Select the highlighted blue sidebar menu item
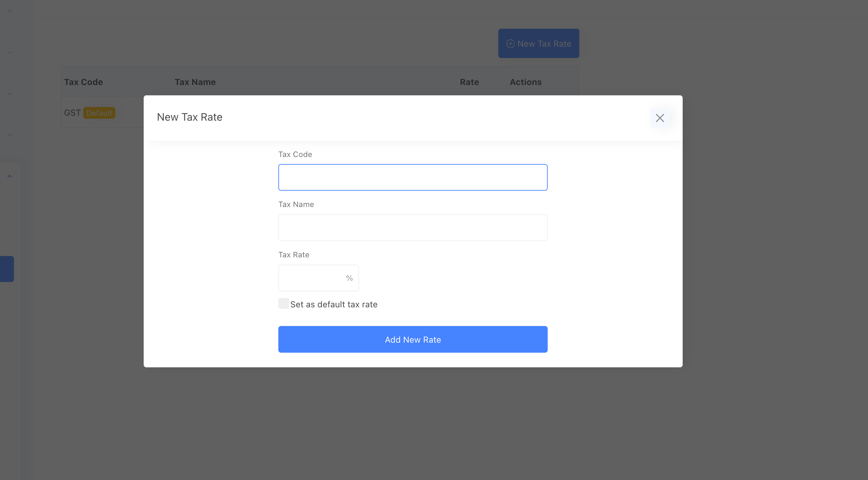The image size is (868, 480). coord(7,269)
